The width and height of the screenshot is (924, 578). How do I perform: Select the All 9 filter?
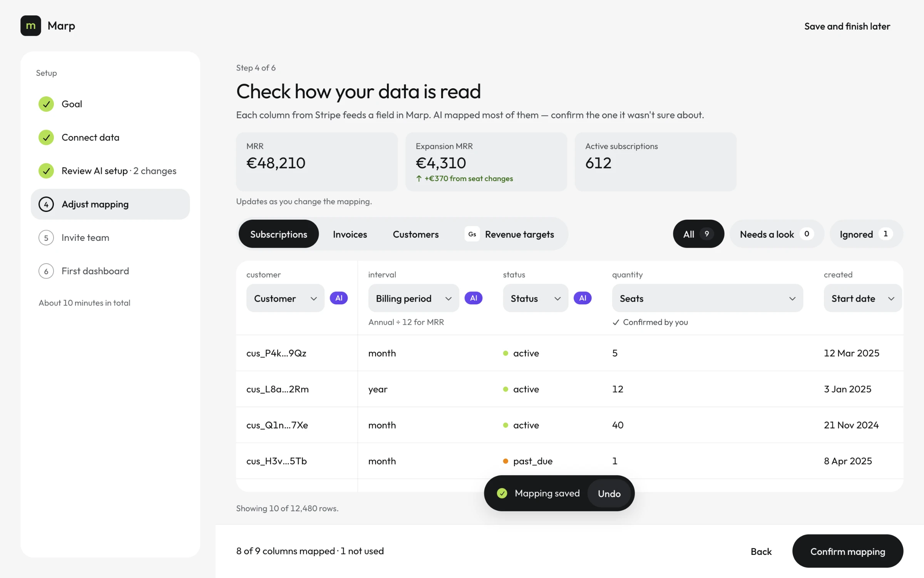698,234
